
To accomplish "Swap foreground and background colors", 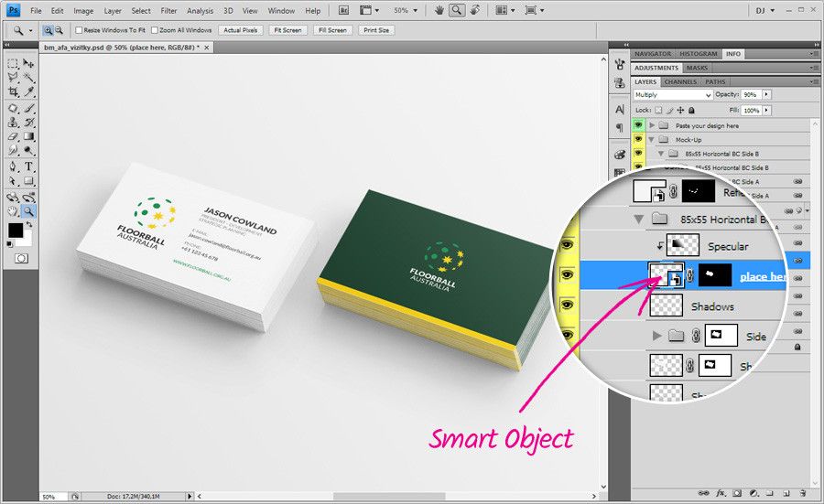I will point(29,224).
